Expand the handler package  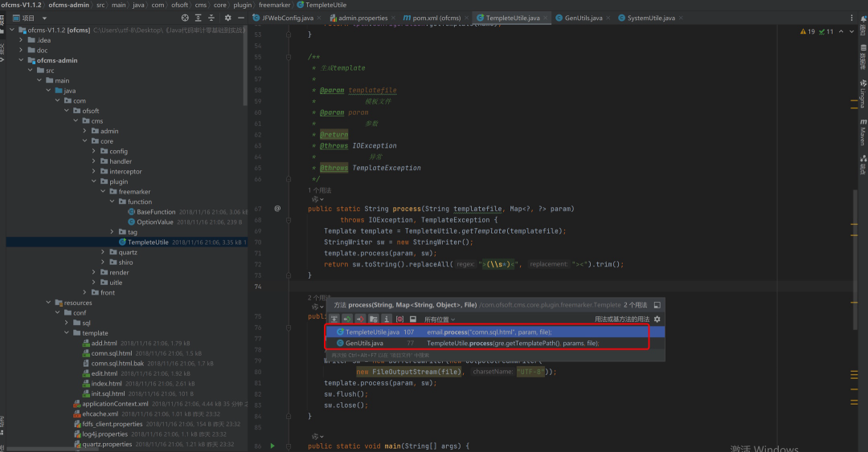click(x=93, y=161)
